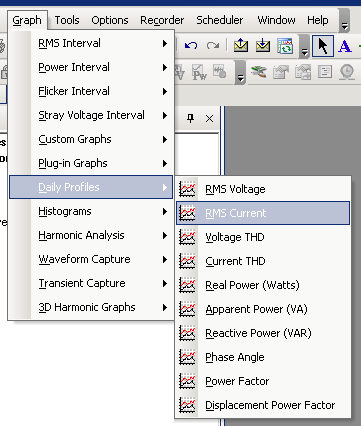Pin the side panel with pushpin
361x426 pixels.
pos(190,118)
